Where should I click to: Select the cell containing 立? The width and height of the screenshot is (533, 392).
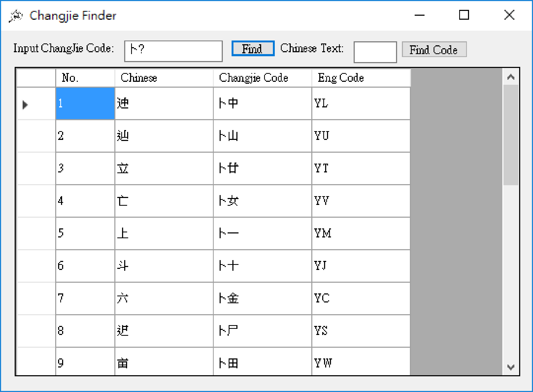[164, 168]
